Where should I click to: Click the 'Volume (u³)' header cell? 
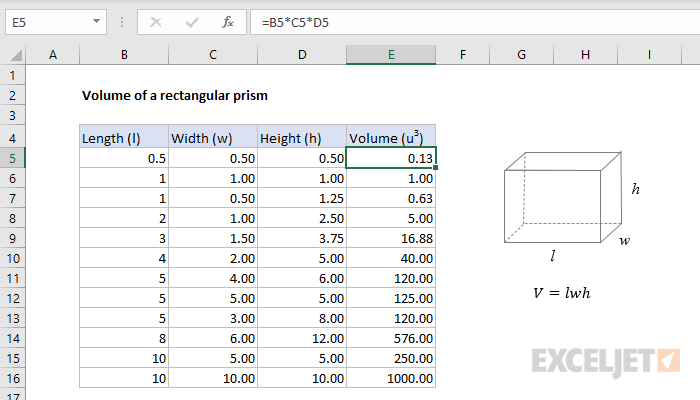click(391, 136)
